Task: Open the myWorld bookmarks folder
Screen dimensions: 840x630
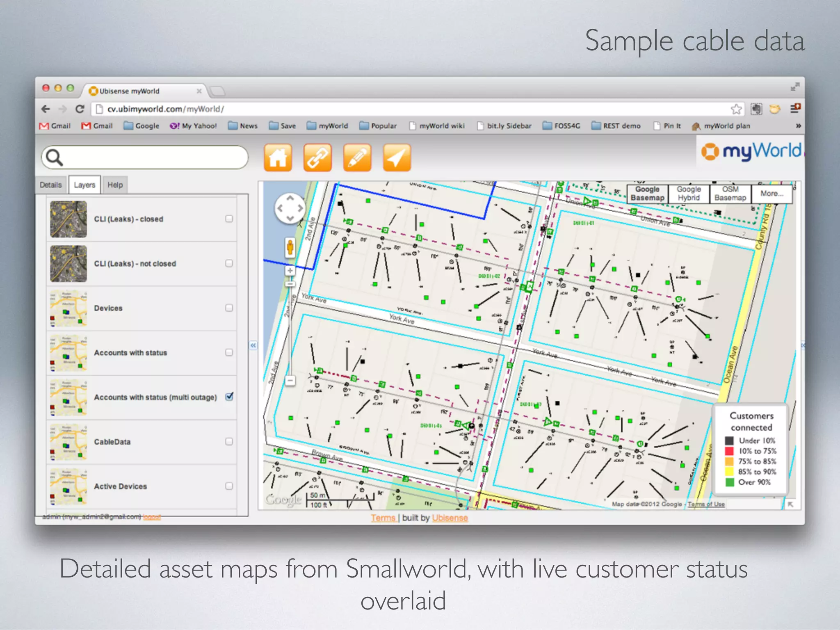Action: (x=327, y=126)
